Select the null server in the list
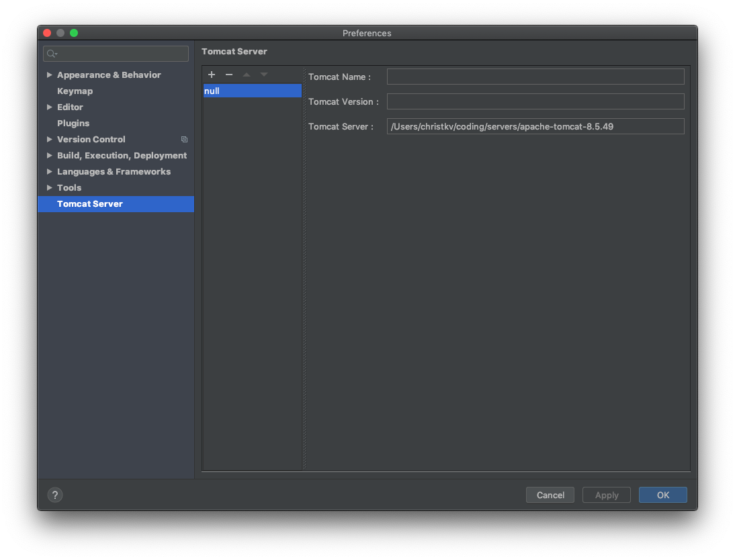 pyautogui.click(x=252, y=91)
